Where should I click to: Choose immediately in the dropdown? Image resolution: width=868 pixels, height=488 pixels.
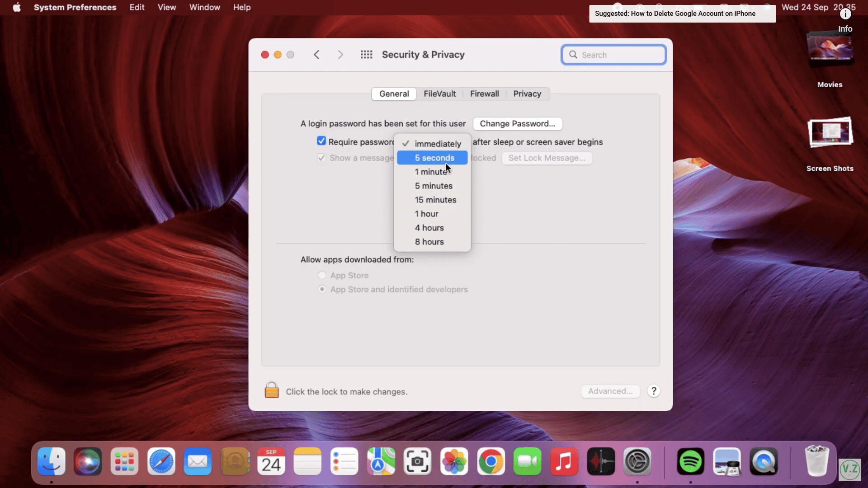point(432,144)
